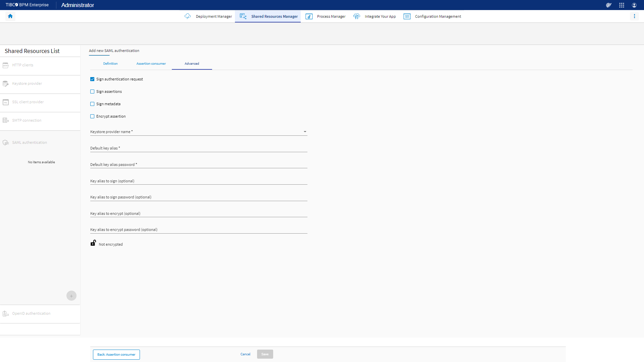Click the SMTP connection icon

(6, 120)
